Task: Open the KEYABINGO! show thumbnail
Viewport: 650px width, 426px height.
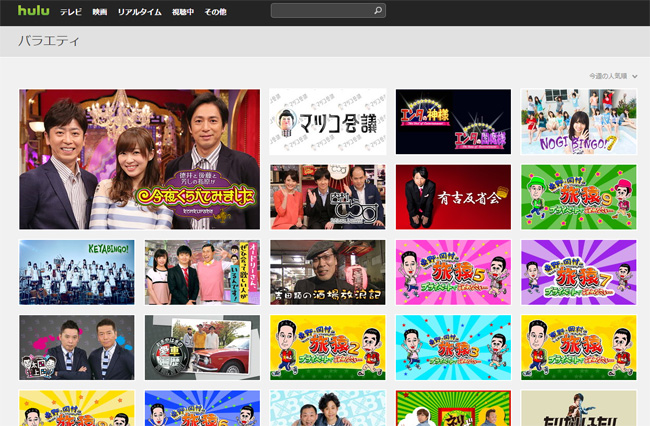Action: tap(77, 272)
